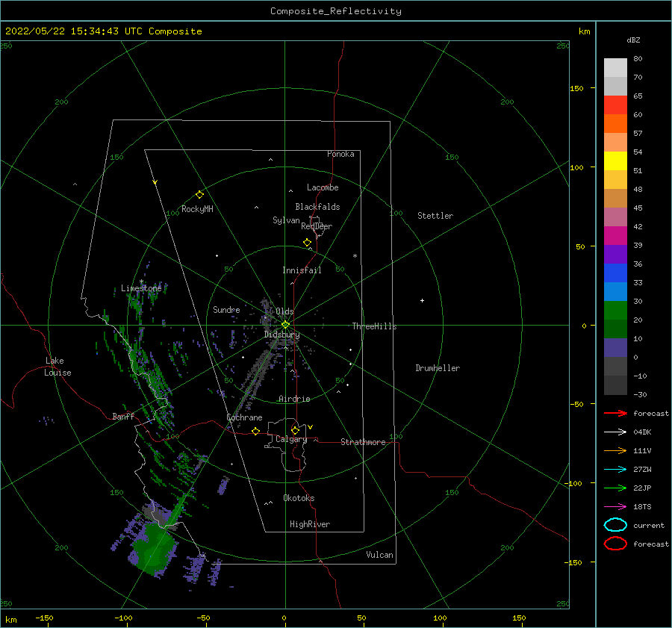Viewport: 672px width, 628px height.
Task: Click the 18TS legend label
Action: point(642,507)
